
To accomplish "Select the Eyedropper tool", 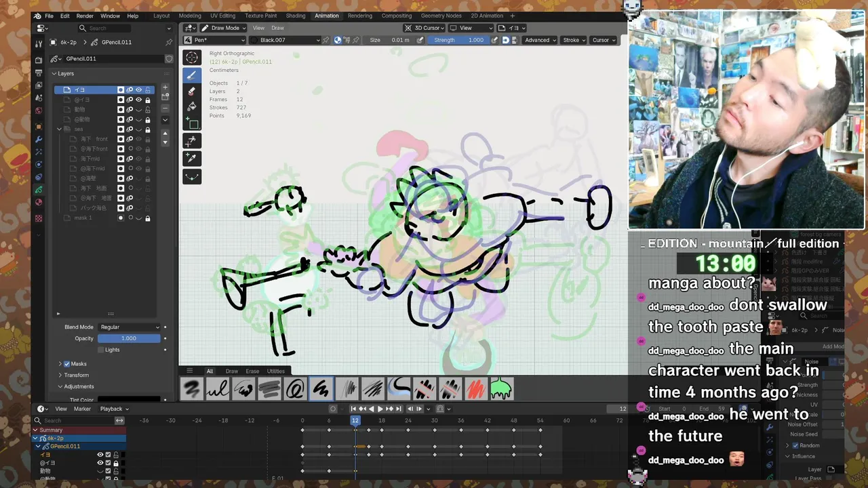I will pos(192,158).
